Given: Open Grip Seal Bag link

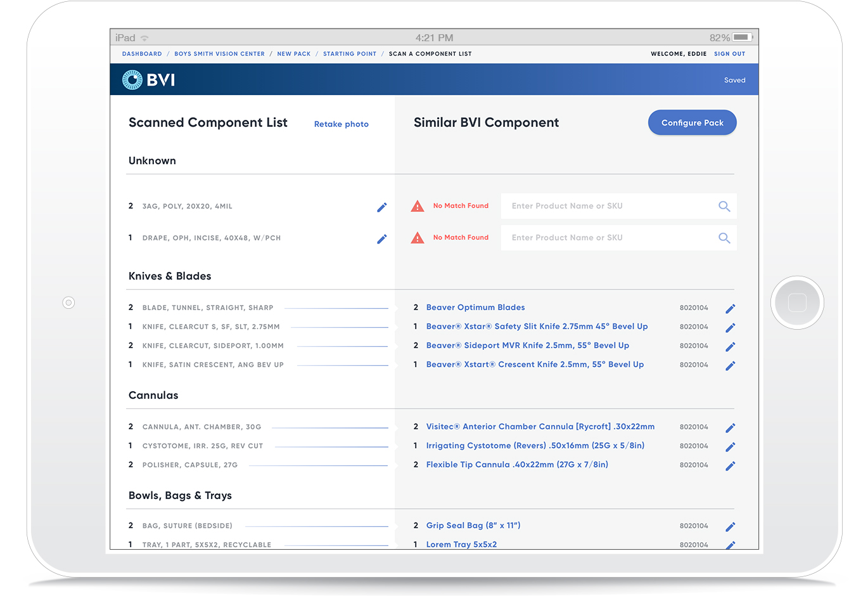Looking at the screenshot, I should coord(473,526).
